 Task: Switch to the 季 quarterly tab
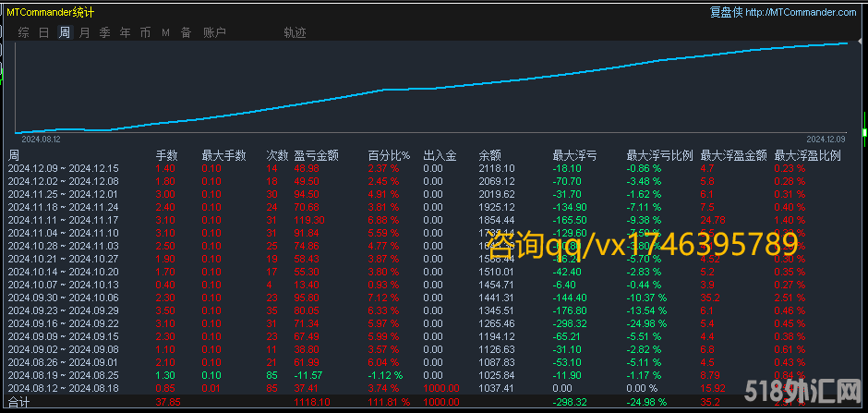tap(104, 32)
